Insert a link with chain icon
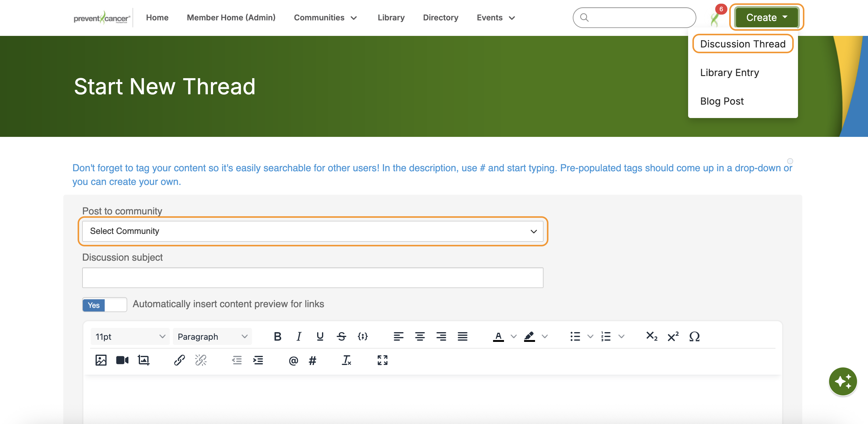 [179, 360]
